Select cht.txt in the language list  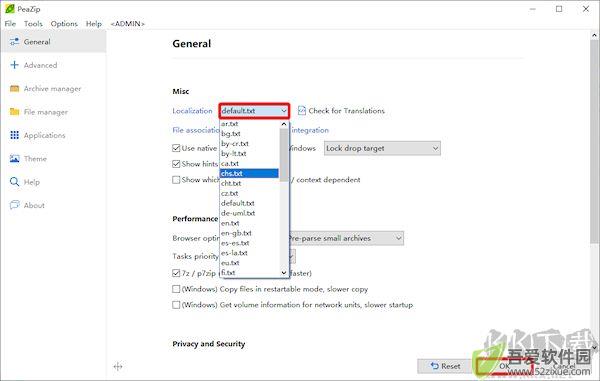[249, 183]
